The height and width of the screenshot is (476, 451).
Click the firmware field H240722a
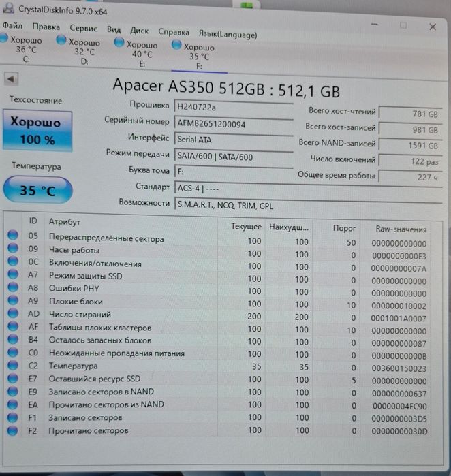click(234, 107)
